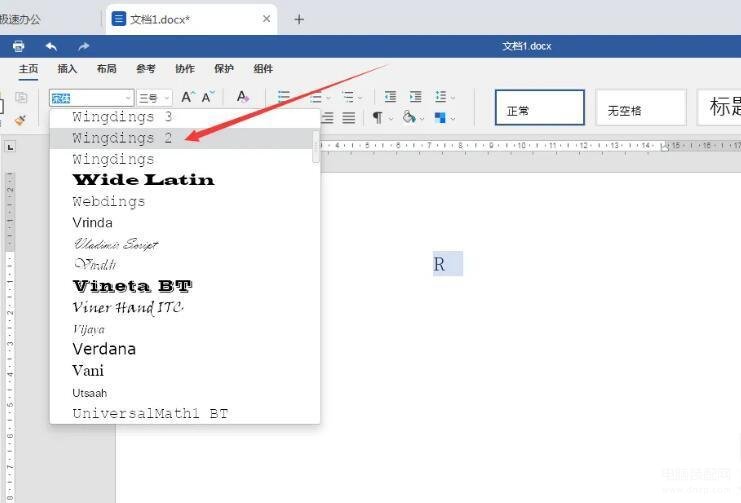Image resolution: width=741 pixels, height=503 pixels.
Task: Apply the 标题 heading style
Action: pyautogui.click(x=719, y=108)
